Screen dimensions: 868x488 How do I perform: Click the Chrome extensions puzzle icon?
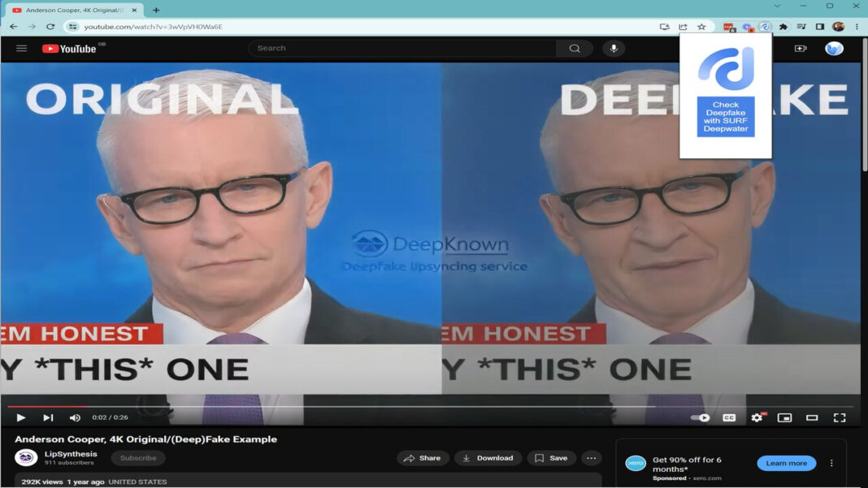pos(783,26)
